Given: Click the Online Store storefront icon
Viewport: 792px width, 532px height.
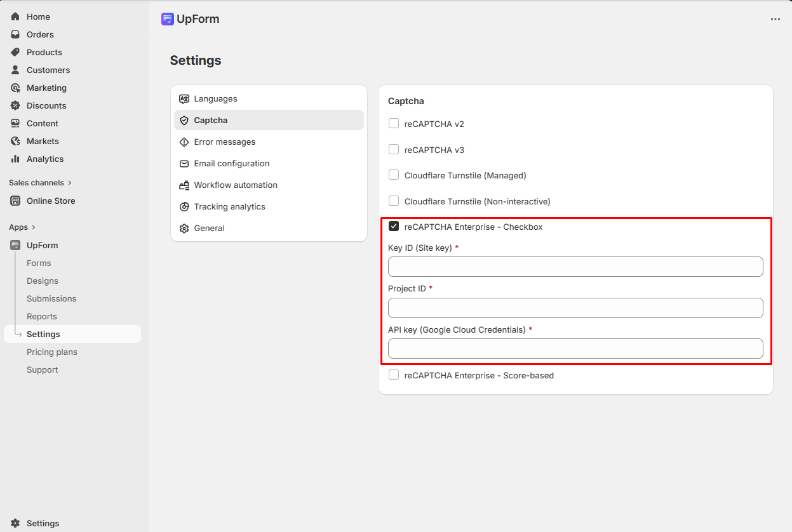Looking at the screenshot, I should pos(15,201).
